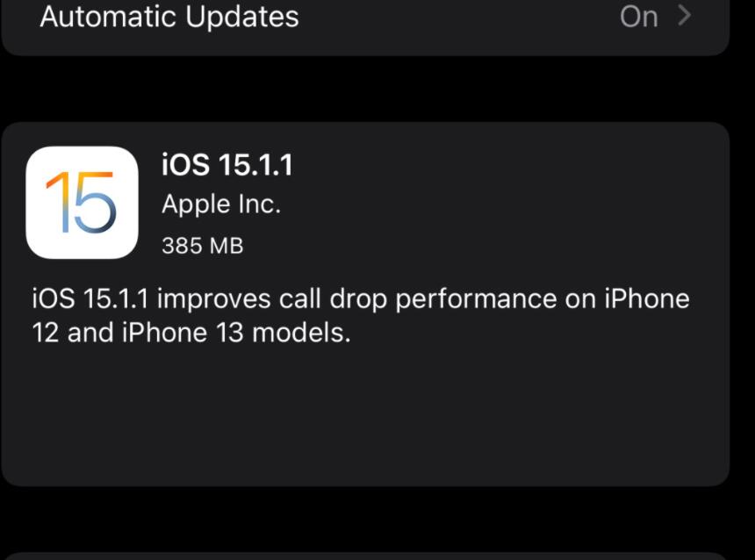Tap the "On" status of Automatic Updates

pos(638,17)
